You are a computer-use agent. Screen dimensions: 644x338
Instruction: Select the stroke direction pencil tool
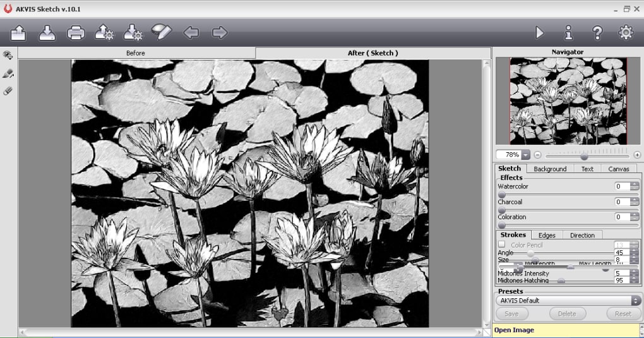tap(8, 74)
